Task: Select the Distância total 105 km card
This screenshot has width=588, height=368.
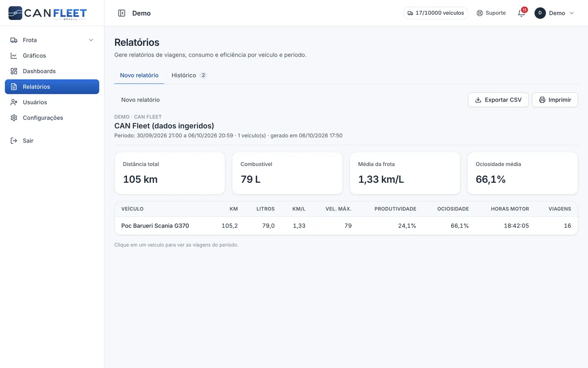Action: point(170,173)
